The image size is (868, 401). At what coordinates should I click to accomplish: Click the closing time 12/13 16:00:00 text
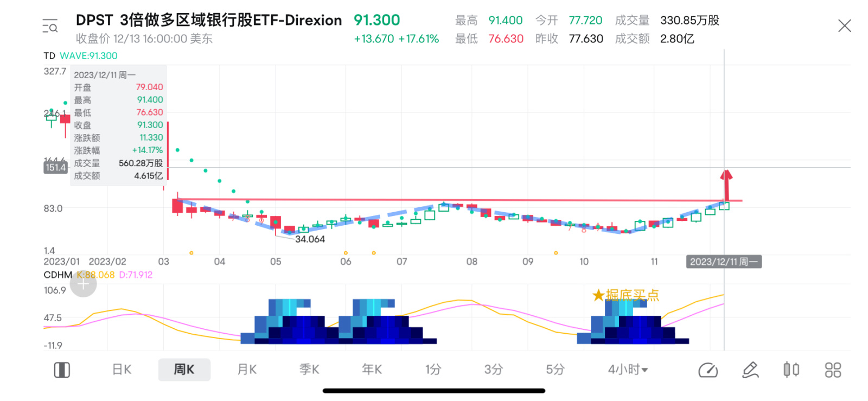point(144,39)
